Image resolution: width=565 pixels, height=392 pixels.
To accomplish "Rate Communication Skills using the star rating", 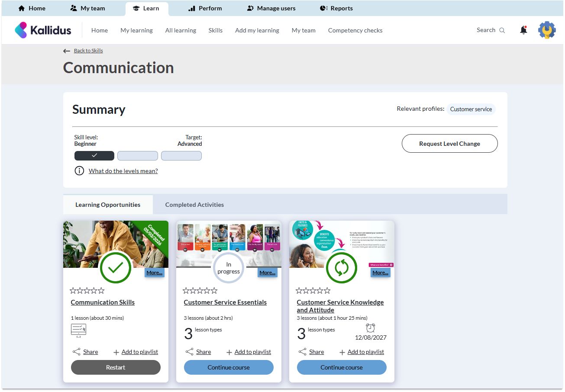I will pos(87,291).
